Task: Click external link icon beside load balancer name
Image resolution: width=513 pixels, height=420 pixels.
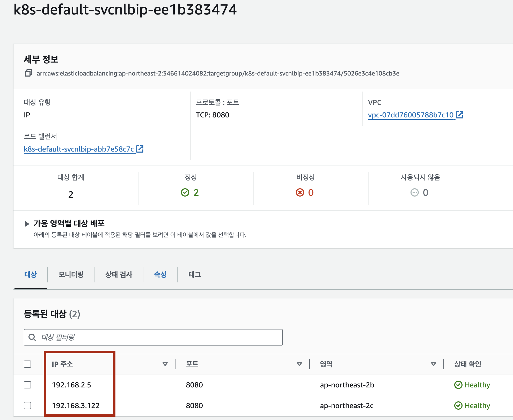Action: pos(140,149)
